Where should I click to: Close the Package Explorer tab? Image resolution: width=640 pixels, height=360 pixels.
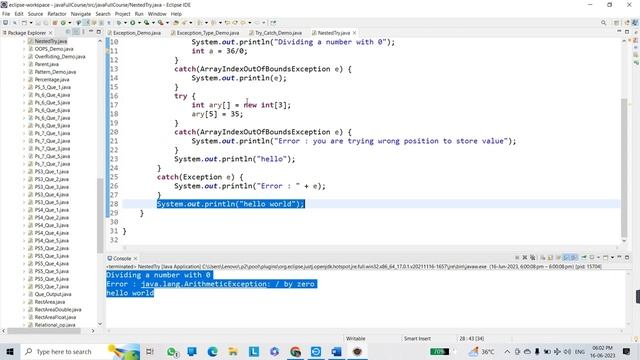click(x=51, y=33)
